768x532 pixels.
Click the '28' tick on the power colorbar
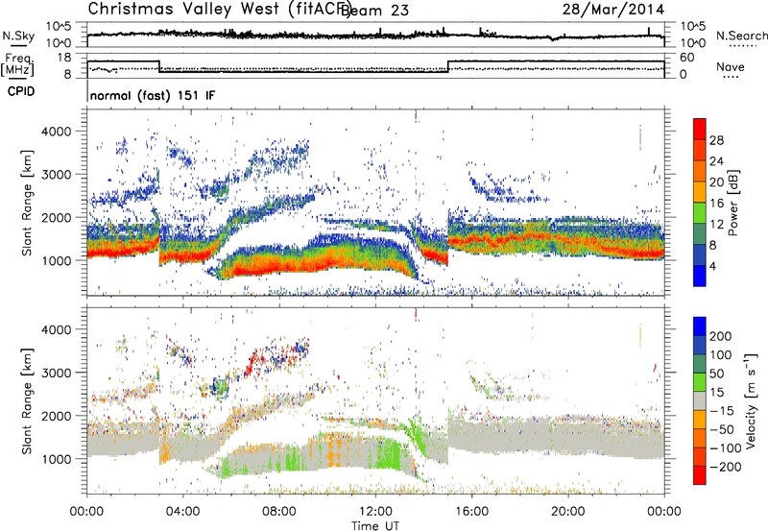click(716, 140)
